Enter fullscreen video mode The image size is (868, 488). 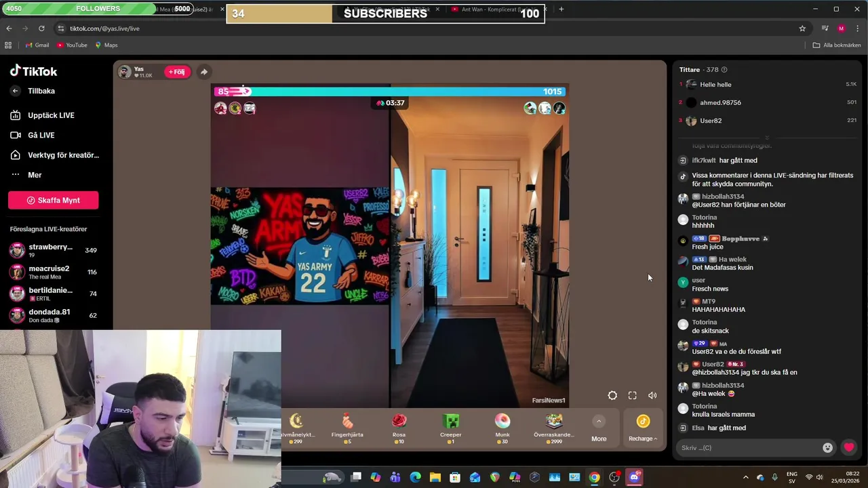point(632,396)
